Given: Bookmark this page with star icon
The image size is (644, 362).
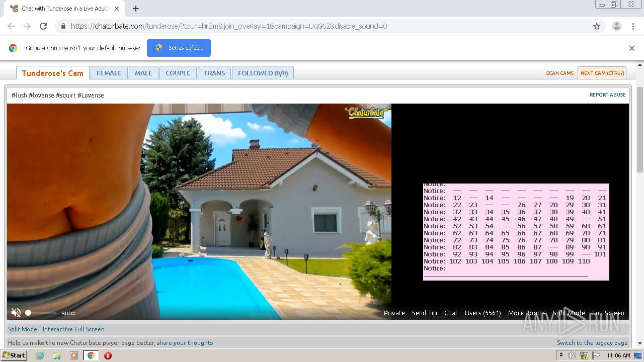Looking at the screenshot, I should [x=597, y=26].
